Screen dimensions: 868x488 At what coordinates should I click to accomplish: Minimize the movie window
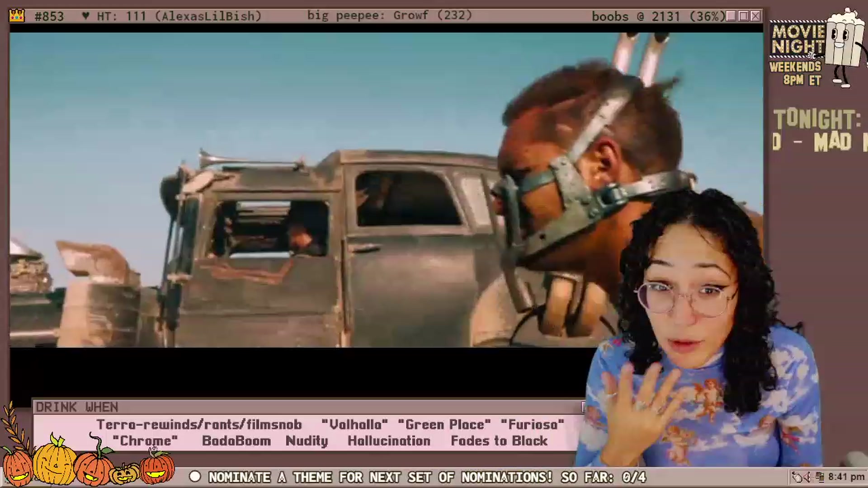pyautogui.click(x=731, y=16)
